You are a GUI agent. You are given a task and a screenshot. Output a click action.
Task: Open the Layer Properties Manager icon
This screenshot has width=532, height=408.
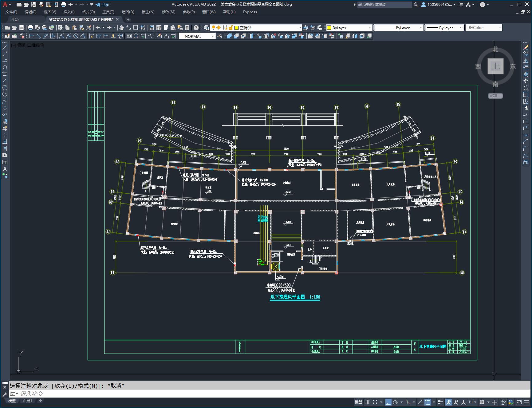pyautogui.click(x=206, y=28)
